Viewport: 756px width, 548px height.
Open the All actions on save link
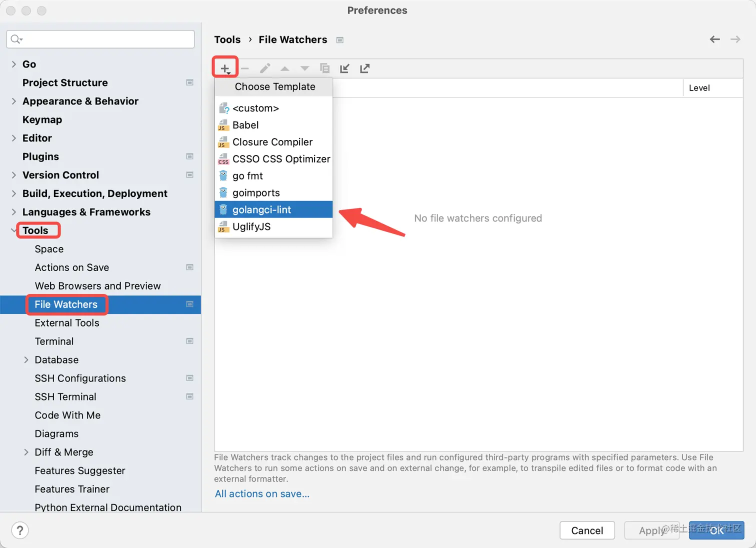262,494
